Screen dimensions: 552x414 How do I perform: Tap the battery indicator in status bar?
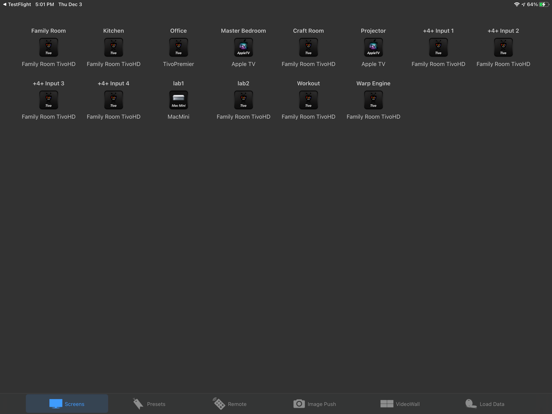[x=544, y=4]
